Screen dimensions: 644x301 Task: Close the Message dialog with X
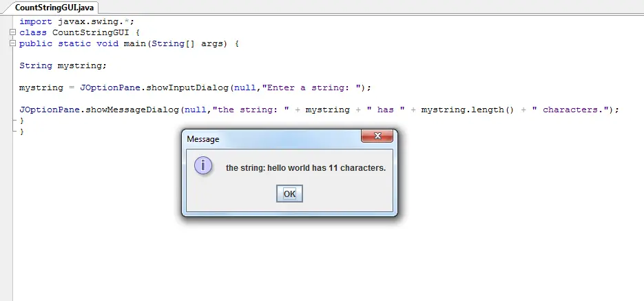377,136
